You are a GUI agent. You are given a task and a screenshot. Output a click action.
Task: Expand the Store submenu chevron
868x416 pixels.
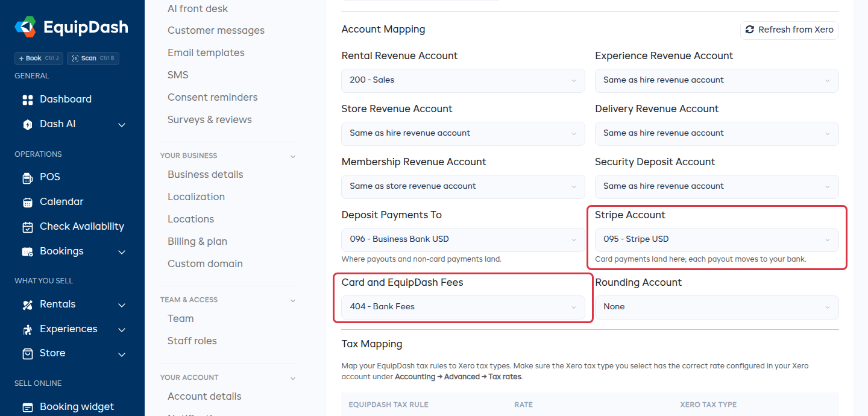click(x=121, y=354)
